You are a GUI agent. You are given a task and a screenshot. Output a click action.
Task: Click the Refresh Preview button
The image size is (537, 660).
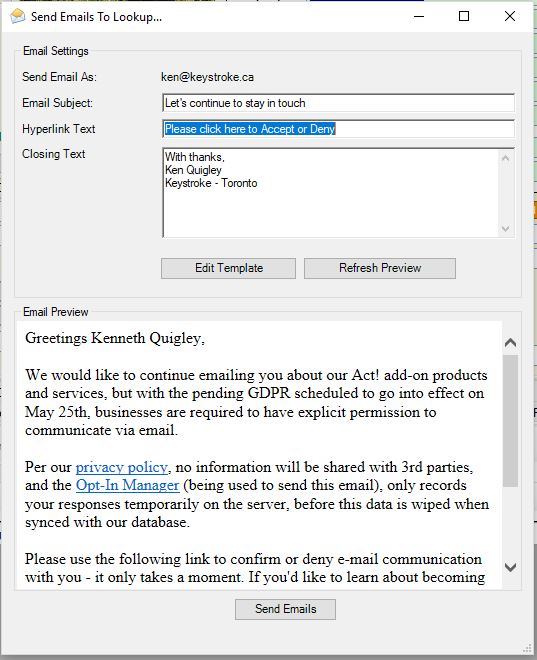click(x=380, y=268)
